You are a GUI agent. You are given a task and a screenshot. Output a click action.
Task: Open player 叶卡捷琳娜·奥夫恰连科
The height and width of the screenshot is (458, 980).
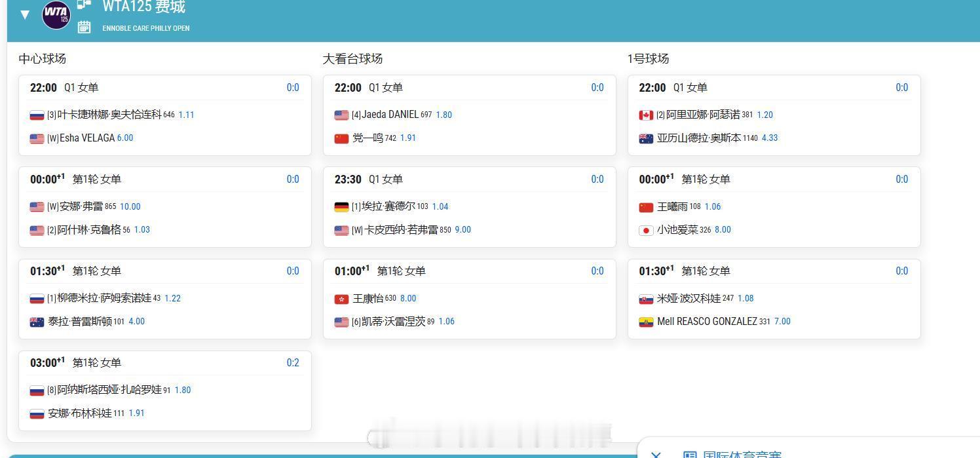click(x=109, y=115)
